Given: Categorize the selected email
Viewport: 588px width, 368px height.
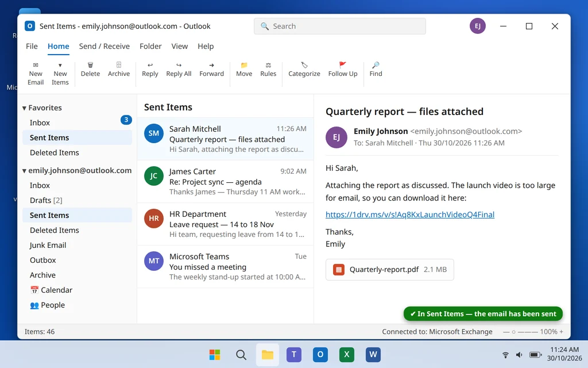Looking at the screenshot, I should pos(304,70).
